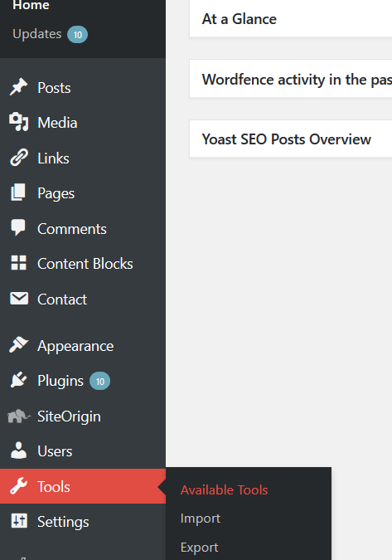Expand the Wordfence activity widget
The image size is (392, 560).
[x=291, y=79]
